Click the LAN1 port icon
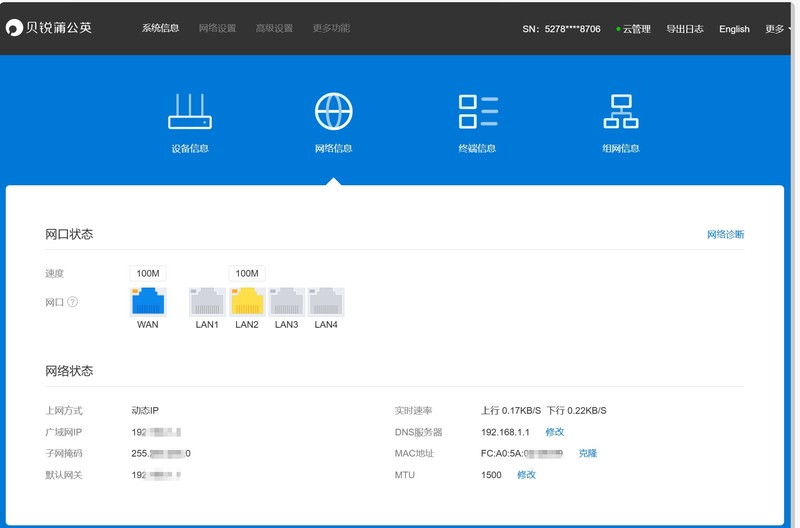This screenshot has width=800, height=528. tap(207, 301)
